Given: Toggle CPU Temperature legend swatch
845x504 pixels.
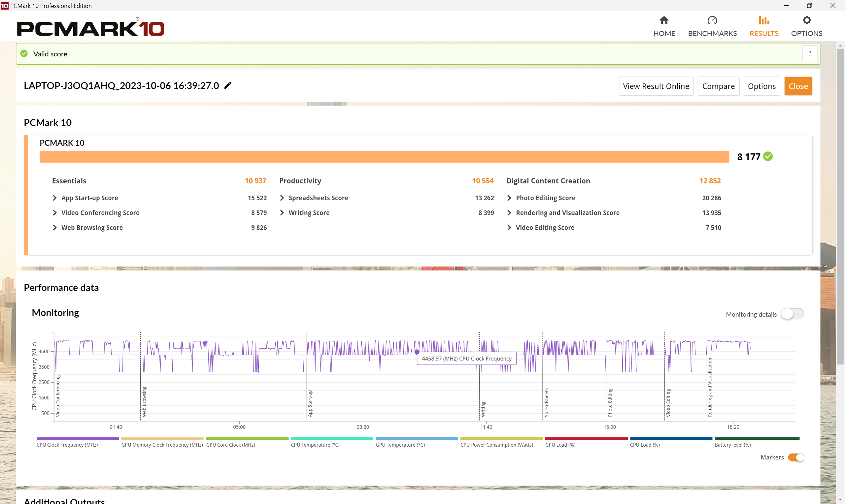Looking at the screenshot, I should tap(332, 438).
